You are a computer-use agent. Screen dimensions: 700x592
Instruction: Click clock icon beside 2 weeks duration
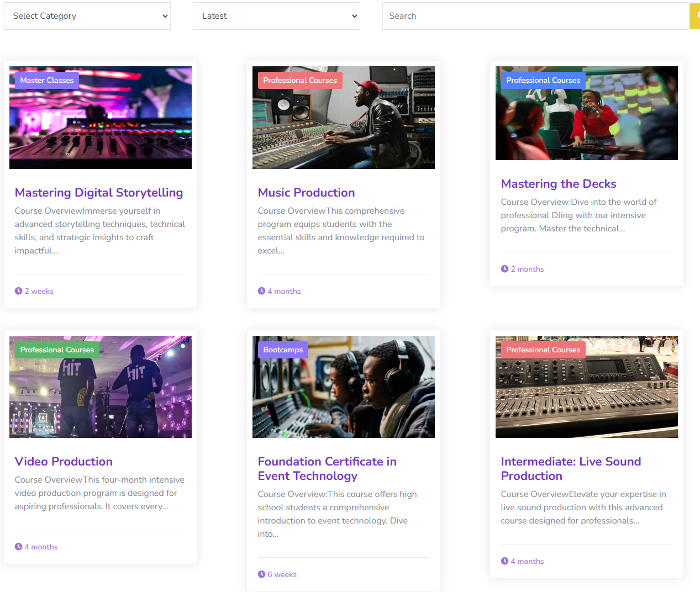[18, 291]
